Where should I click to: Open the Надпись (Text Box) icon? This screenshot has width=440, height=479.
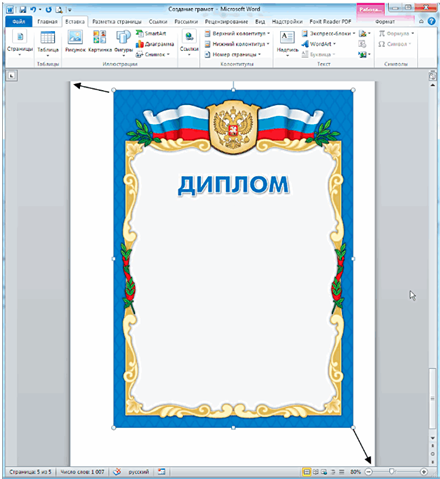(x=287, y=43)
